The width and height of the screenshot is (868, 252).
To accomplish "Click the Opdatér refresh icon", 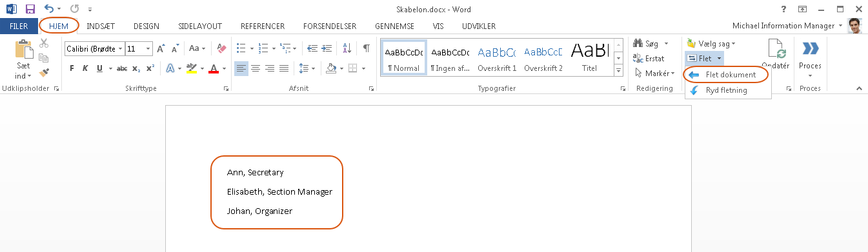I will pos(776,50).
